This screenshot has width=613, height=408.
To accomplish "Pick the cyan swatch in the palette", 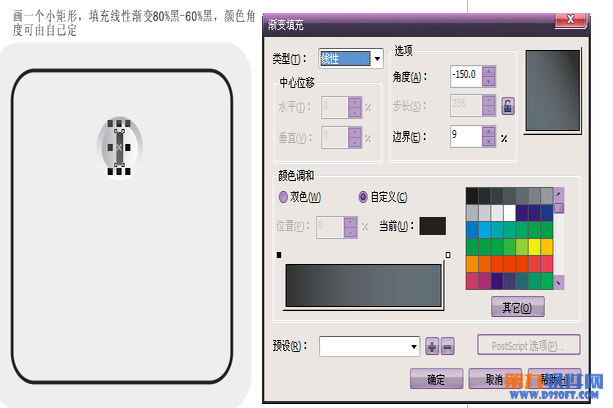I will 484,230.
